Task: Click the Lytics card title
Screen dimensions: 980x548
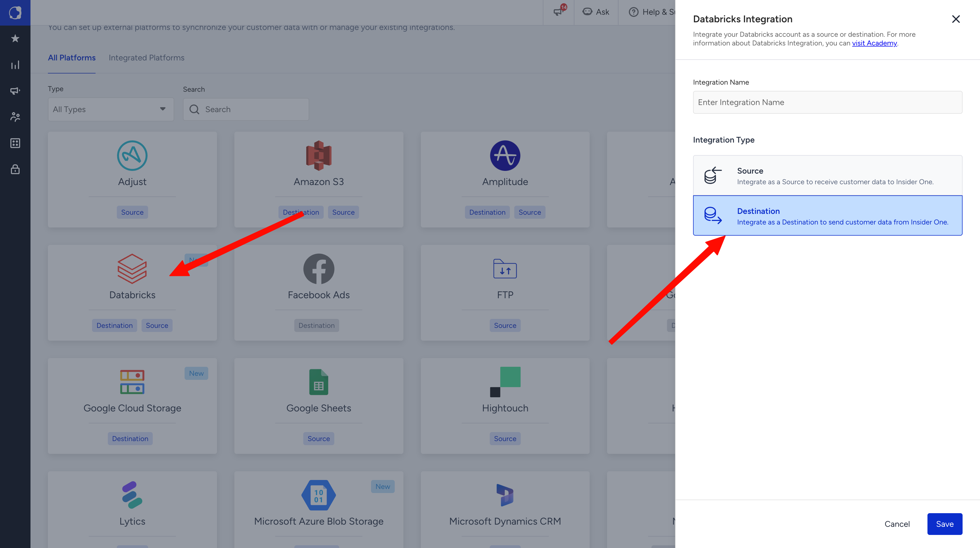Action: click(132, 521)
